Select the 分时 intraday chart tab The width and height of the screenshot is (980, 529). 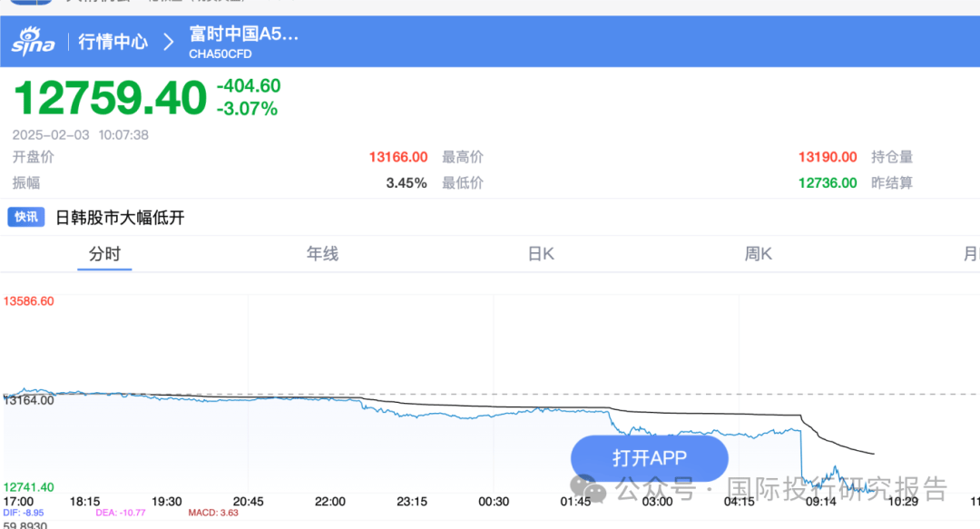coord(103,254)
